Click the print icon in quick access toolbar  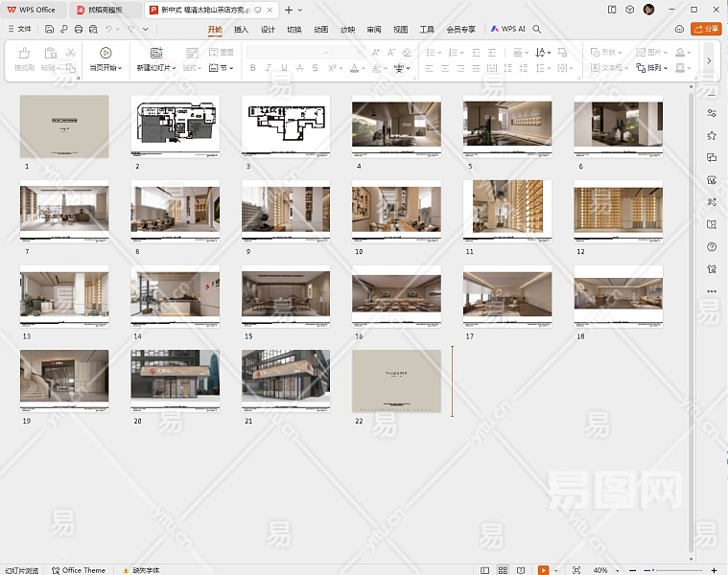pos(78,30)
